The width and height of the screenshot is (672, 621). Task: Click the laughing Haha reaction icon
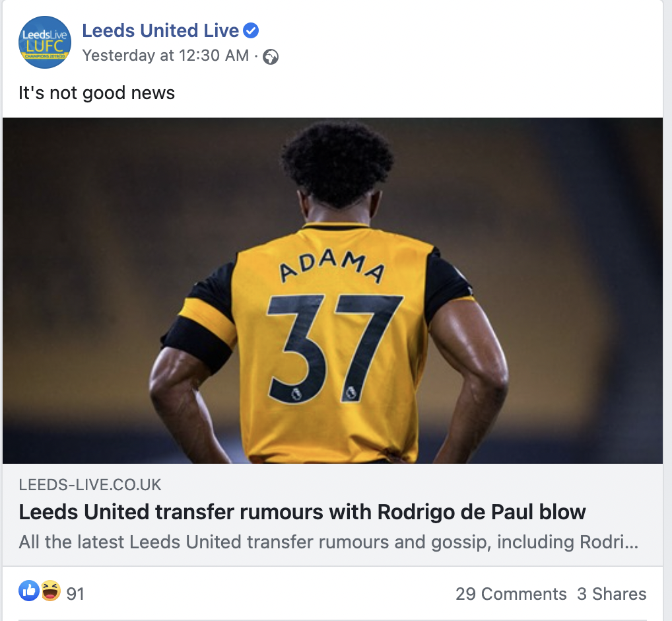[x=51, y=591]
